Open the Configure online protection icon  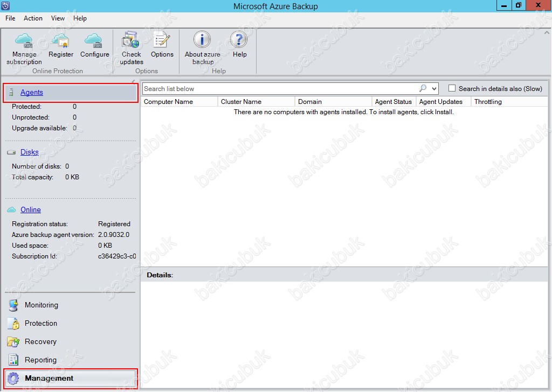[94, 40]
